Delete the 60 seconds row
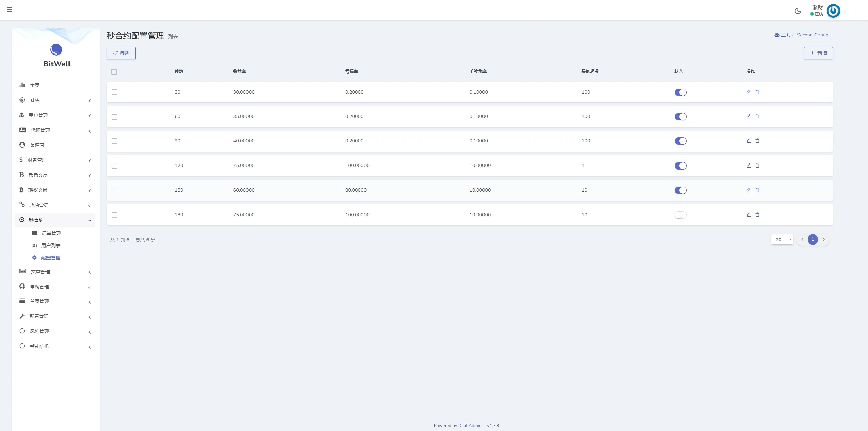The height and width of the screenshot is (431, 868). click(757, 116)
